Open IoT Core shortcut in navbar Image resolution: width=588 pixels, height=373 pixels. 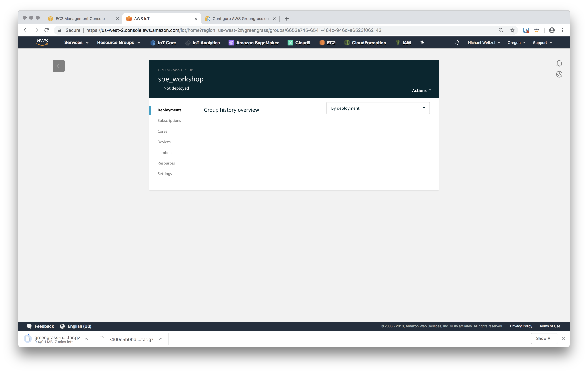[163, 43]
